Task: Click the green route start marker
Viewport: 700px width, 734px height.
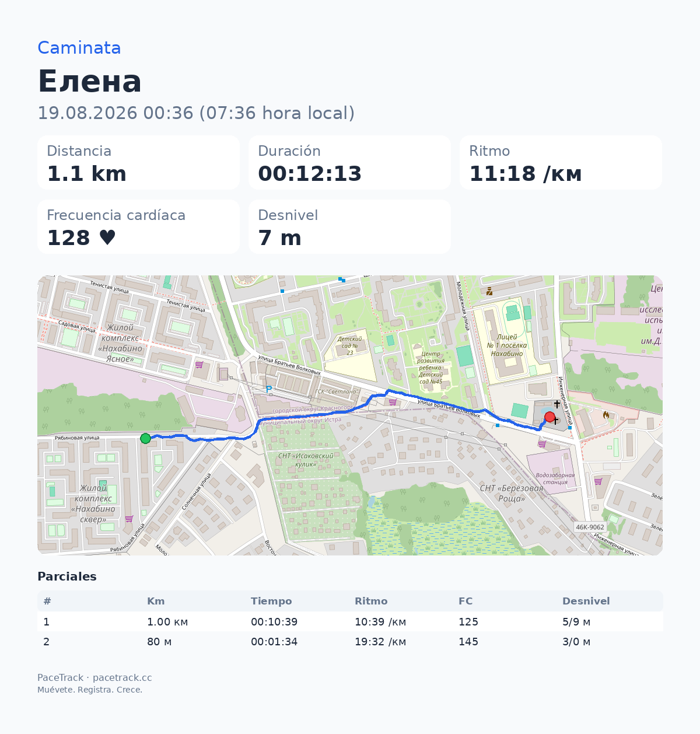Action: 145,438
